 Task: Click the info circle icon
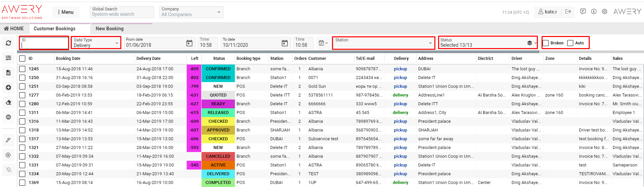tap(594, 11)
